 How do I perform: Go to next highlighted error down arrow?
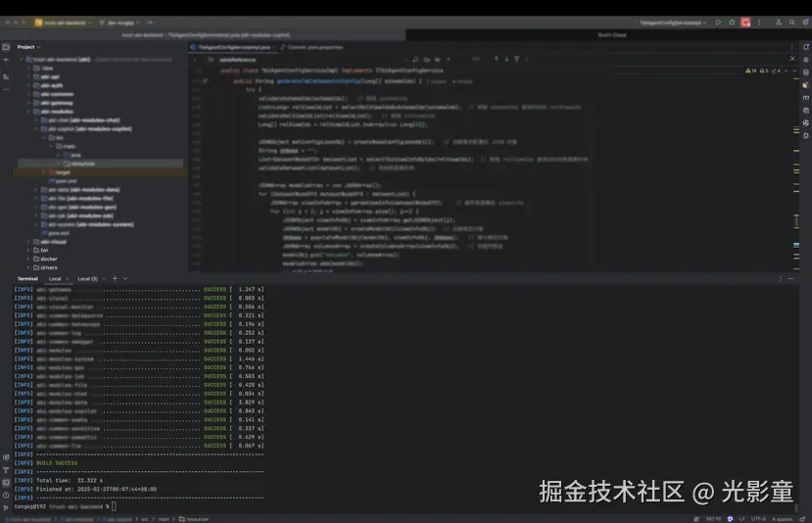click(x=794, y=71)
